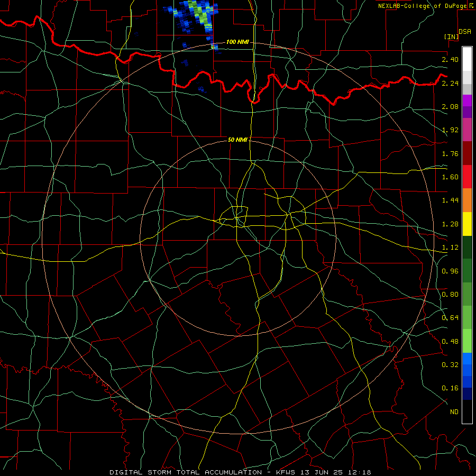Screen dimensions: 476x476
Task: Click the '1.12' legend value
Action: (450, 248)
